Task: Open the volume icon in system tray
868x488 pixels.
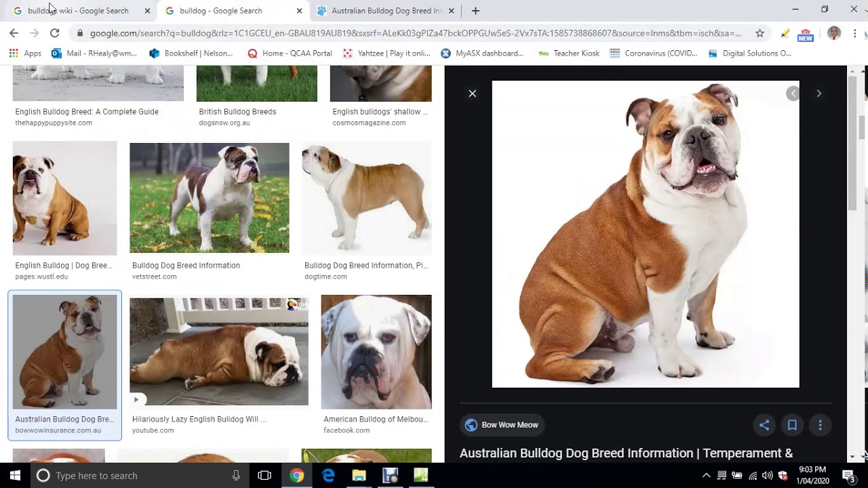Action: click(x=767, y=476)
